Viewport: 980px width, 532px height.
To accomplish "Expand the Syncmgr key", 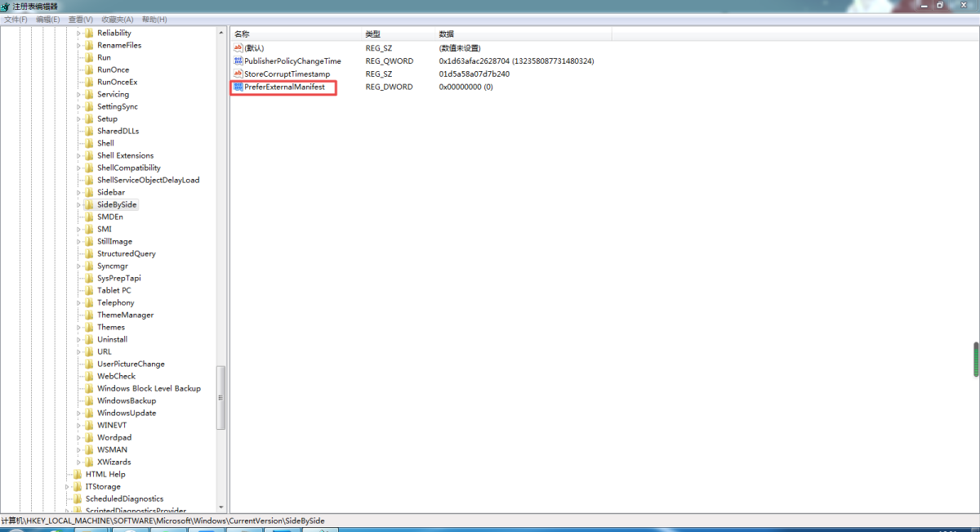I will point(80,266).
